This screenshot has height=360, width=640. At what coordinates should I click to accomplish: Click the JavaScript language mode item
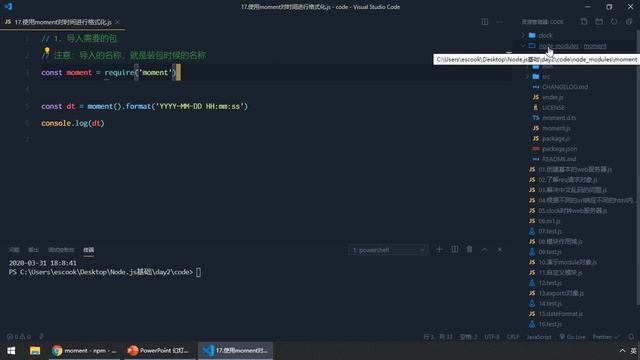(539, 337)
